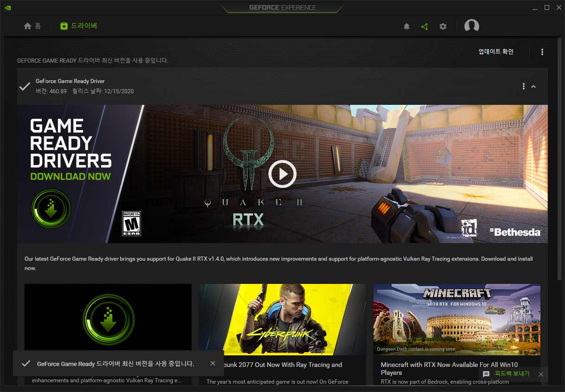Screen dimensions: 565x392
Task: Open the driver entry three-dot menu
Action: 524,86
